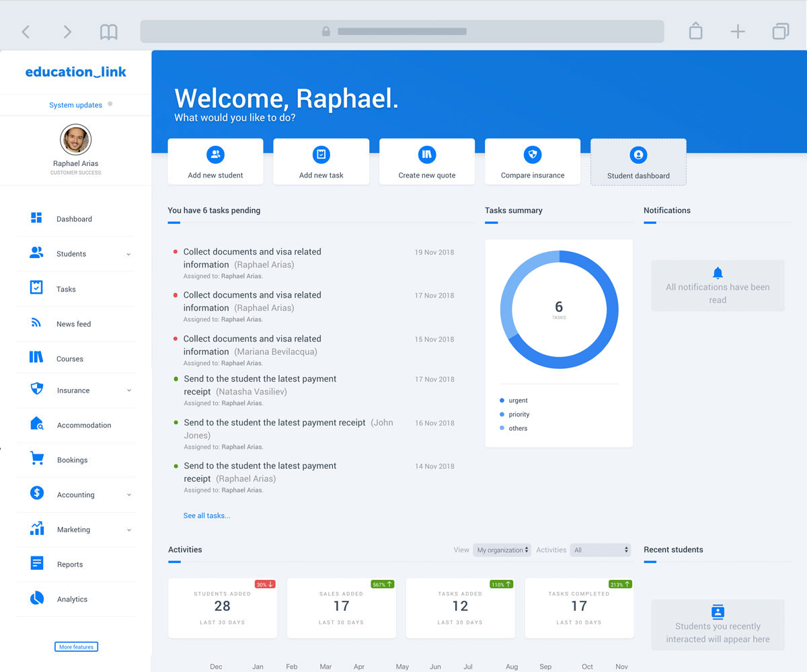Open Courses from the sidebar icon

pos(36,358)
